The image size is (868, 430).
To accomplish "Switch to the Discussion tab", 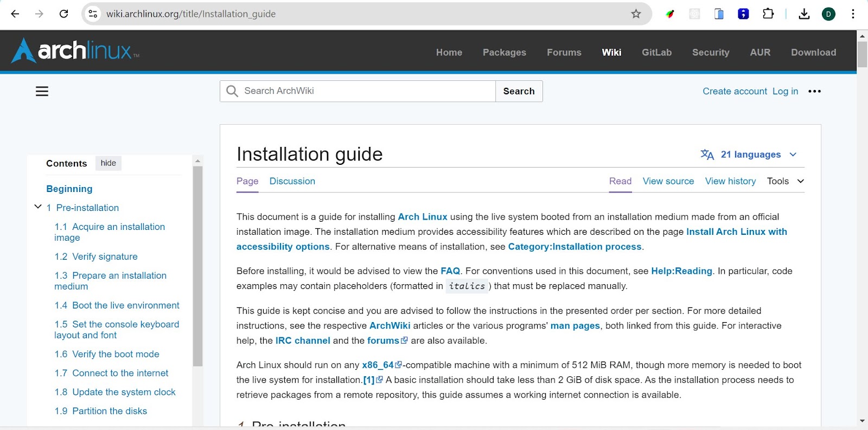I will (x=292, y=181).
